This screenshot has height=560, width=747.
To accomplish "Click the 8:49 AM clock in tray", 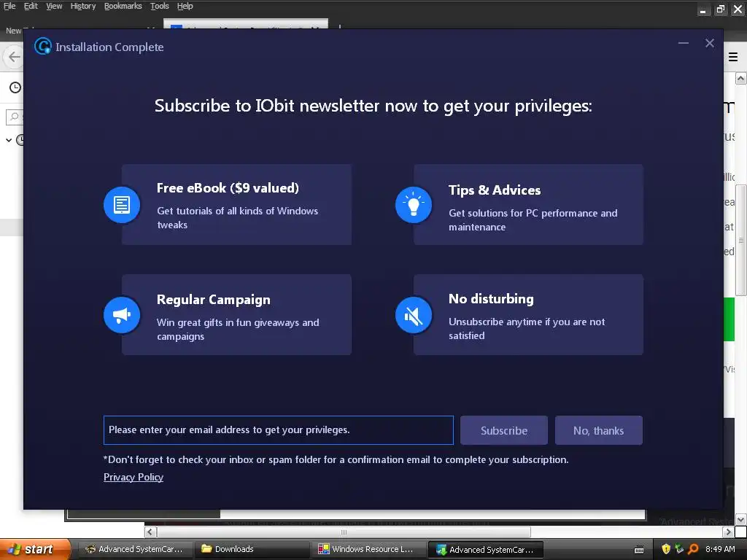I will pos(720,549).
